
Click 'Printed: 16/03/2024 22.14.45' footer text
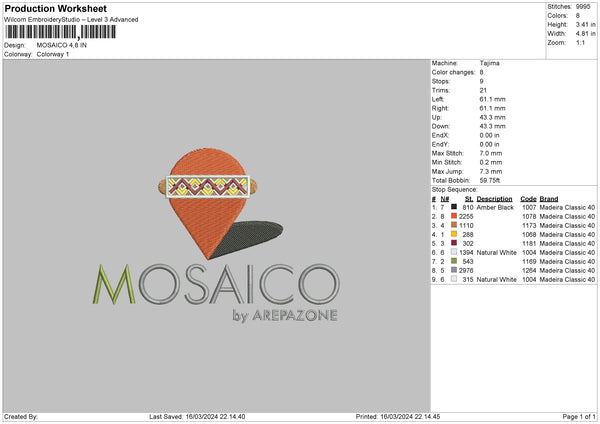pyautogui.click(x=398, y=416)
